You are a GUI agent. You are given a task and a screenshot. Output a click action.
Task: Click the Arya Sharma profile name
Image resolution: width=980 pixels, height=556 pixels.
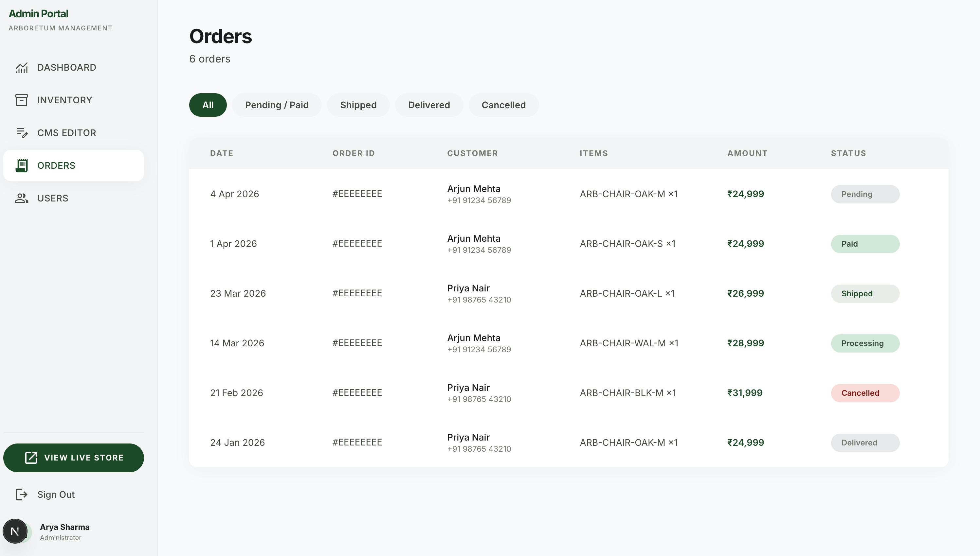point(64,527)
